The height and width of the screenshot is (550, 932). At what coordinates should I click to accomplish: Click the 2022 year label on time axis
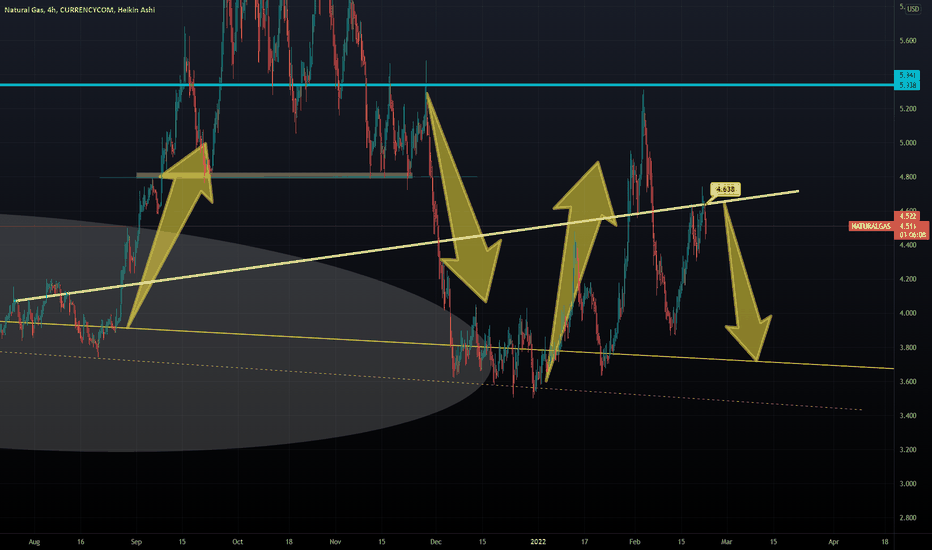coord(538,542)
